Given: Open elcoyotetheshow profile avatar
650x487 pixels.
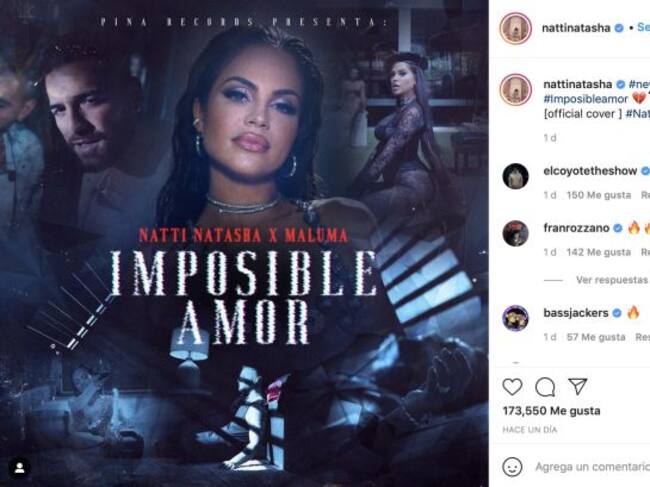Looking at the screenshot, I should click(516, 176).
